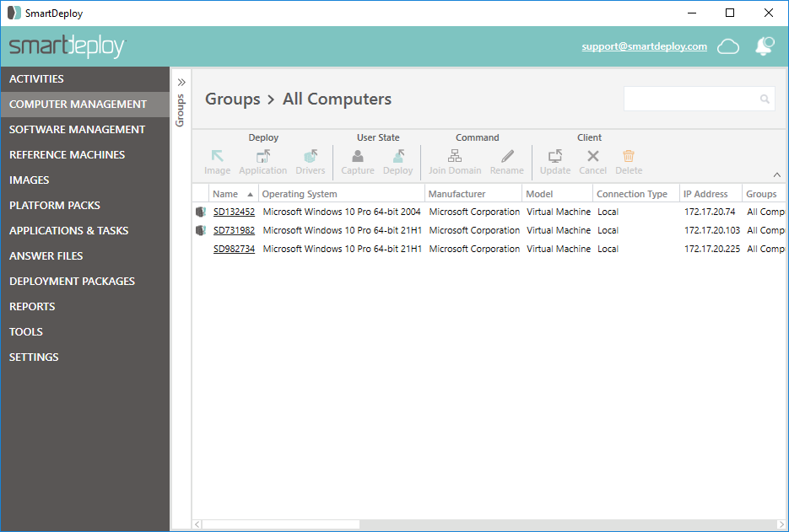This screenshot has width=789, height=532.
Task: Sort by the Groups column header
Action: (x=765, y=194)
